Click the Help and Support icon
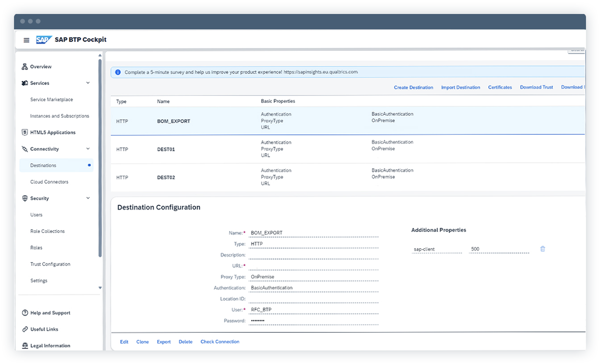600x364 pixels. [x=24, y=313]
